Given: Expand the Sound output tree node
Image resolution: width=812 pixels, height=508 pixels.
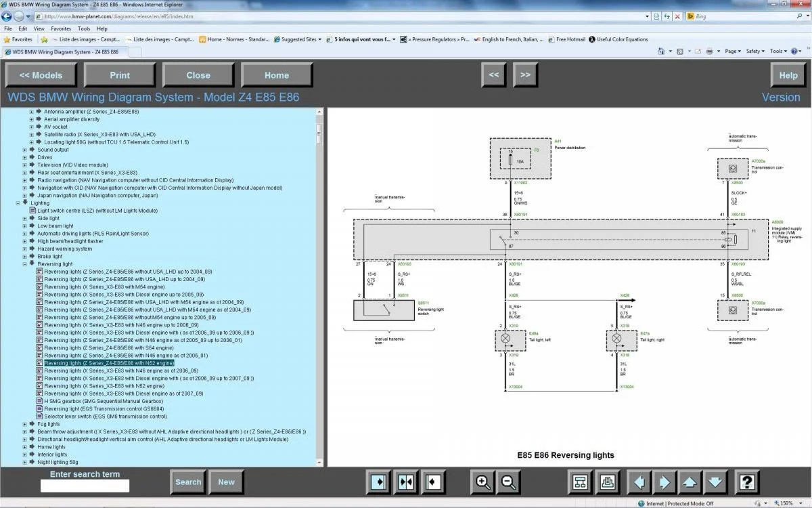Looking at the screenshot, I should point(25,150).
